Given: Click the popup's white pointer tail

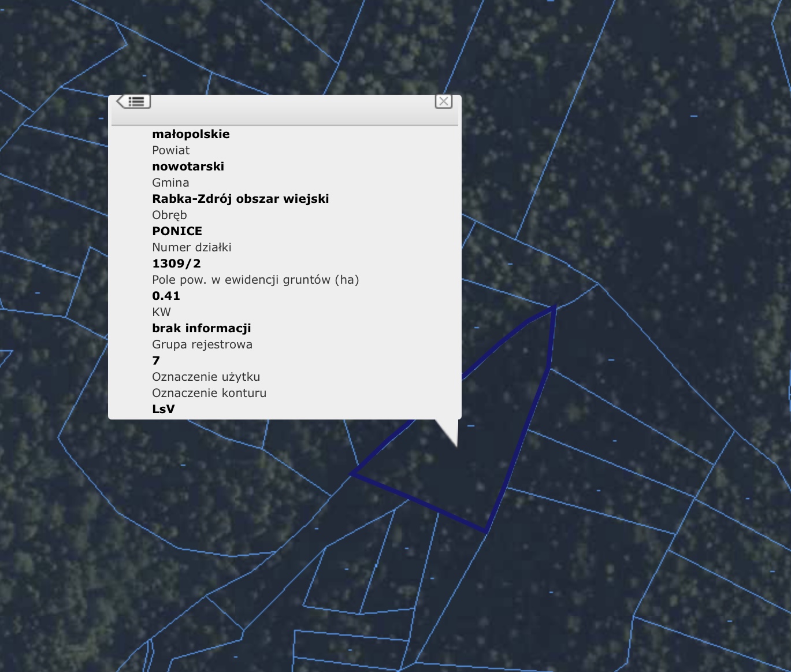Looking at the screenshot, I should (451, 430).
